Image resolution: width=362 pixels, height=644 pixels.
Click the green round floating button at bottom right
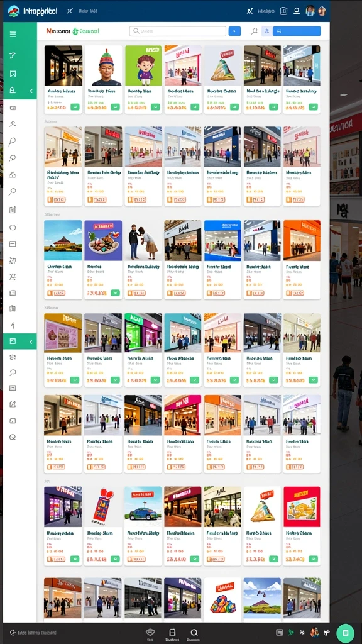point(345,633)
